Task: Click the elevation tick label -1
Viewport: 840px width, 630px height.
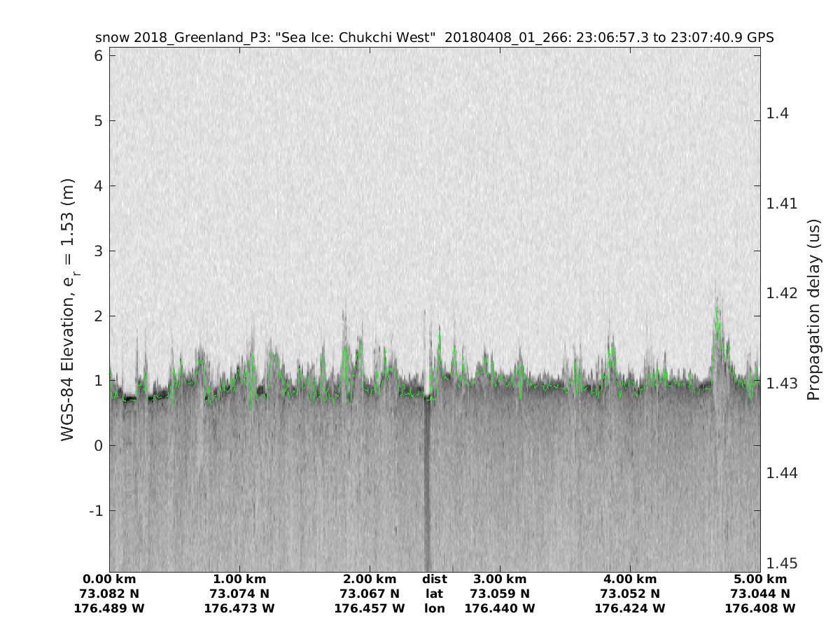Action: [x=96, y=511]
